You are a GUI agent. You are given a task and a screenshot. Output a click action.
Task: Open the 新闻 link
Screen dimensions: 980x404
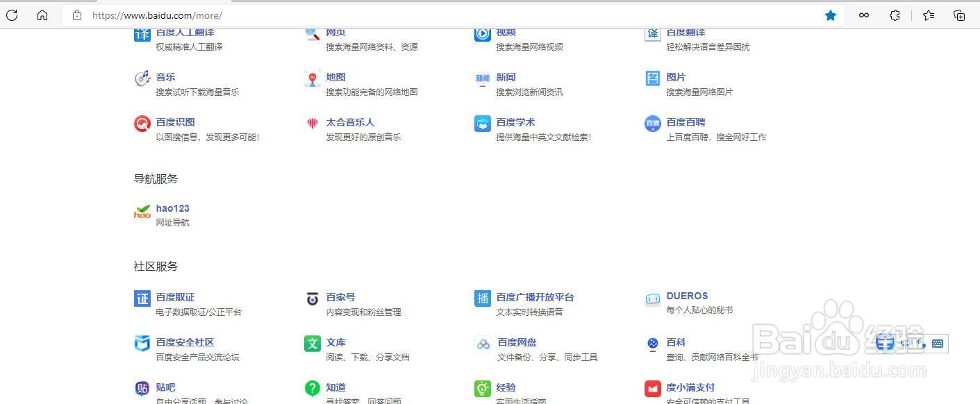(x=506, y=77)
